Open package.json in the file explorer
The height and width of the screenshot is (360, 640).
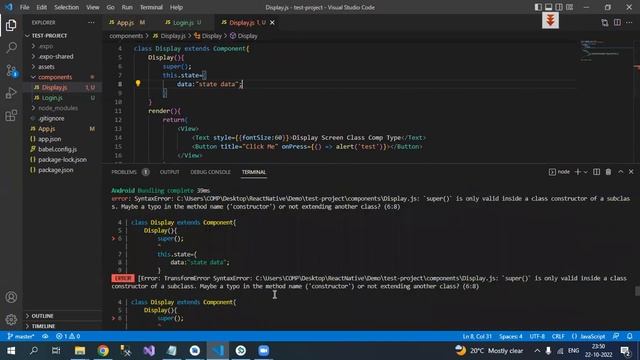pyautogui.click(x=56, y=170)
